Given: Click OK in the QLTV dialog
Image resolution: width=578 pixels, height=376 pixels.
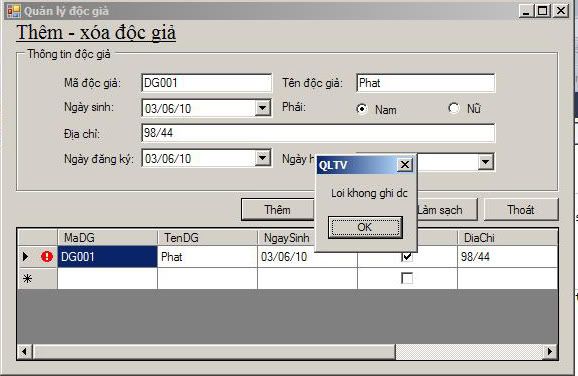Looking at the screenshot, I should coord(365,227).
